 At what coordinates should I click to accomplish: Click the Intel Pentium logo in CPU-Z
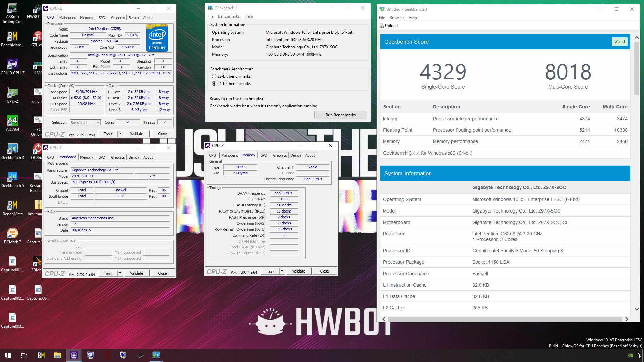click(157, 38)
